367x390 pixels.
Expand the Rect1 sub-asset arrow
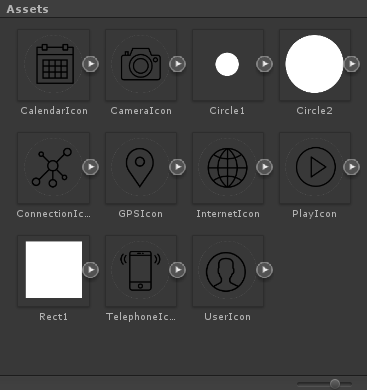[90, 270]
